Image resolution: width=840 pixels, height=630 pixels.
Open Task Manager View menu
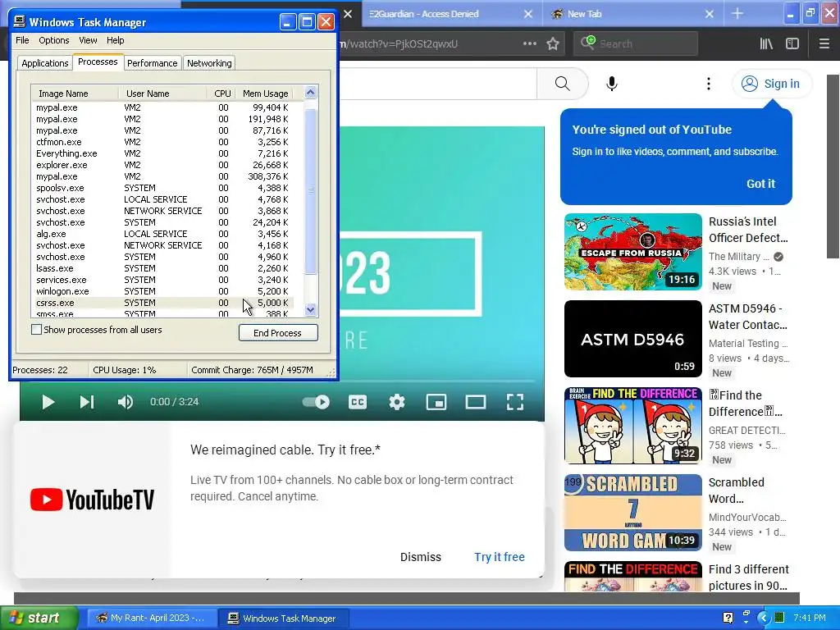[x=88, y=40]
